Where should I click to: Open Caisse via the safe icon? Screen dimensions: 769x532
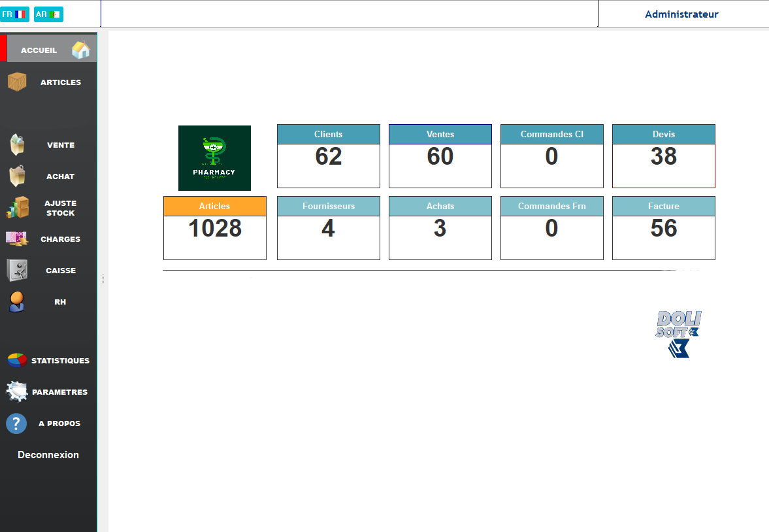pos(17,270)
